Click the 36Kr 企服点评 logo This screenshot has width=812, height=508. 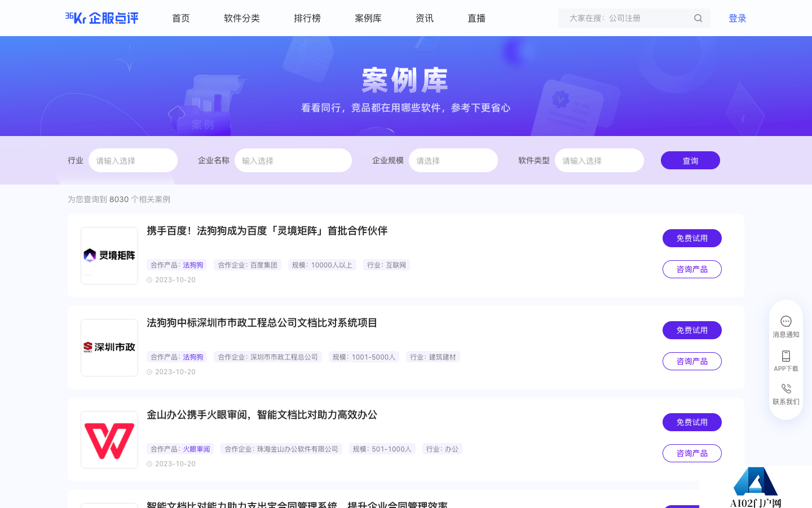click(x=101, y=18)
